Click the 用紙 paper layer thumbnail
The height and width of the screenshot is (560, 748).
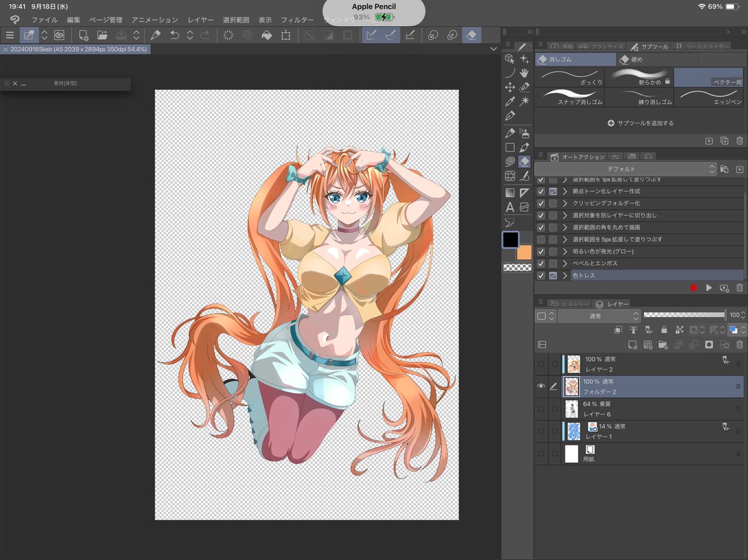[572, 453]
